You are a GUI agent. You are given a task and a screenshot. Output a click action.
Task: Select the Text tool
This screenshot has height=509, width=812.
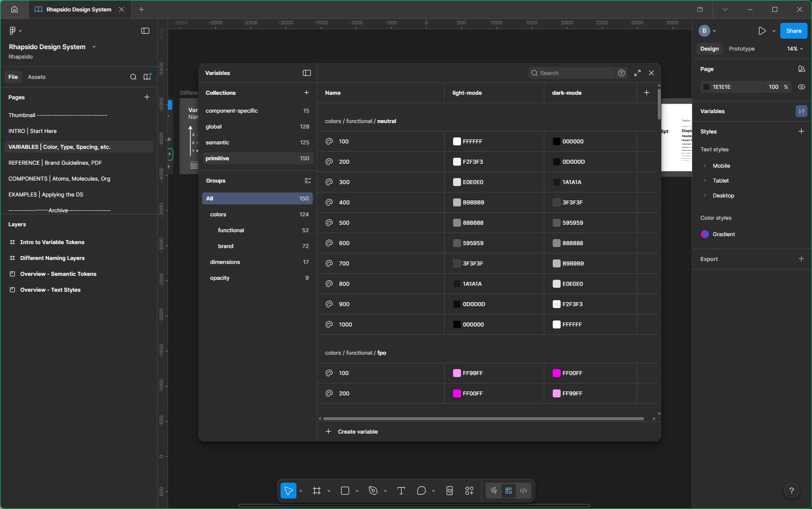pos(401,491)
